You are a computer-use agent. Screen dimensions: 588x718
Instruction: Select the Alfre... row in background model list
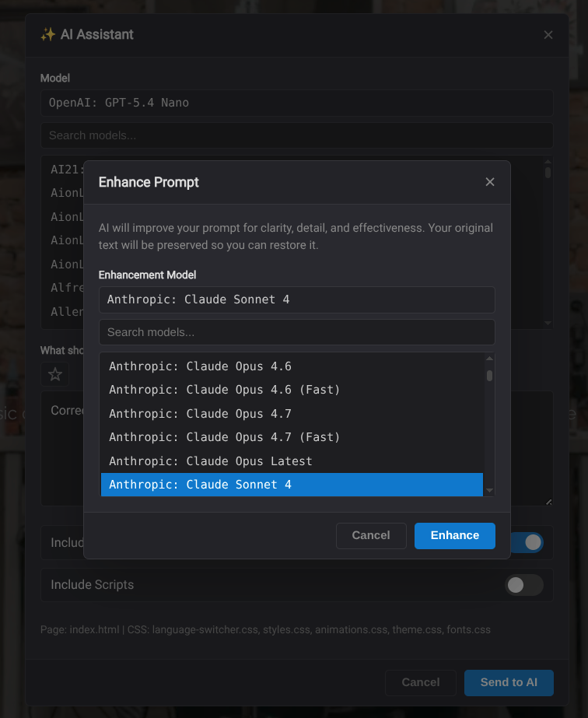(67, 288)
